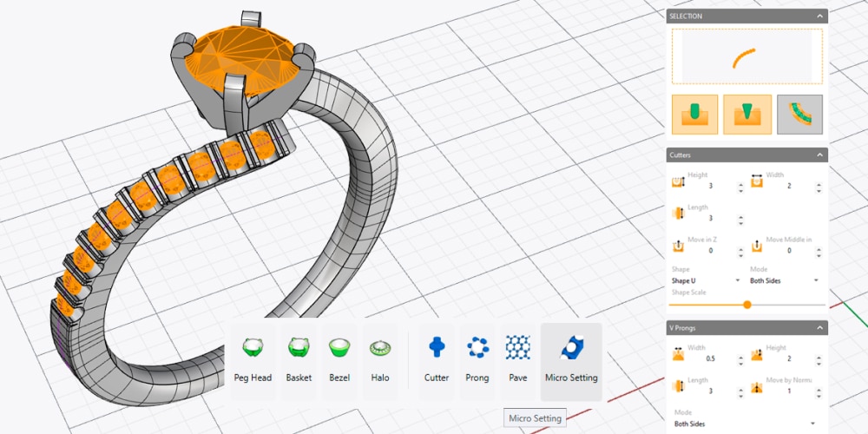The width and height of the screenshot is (868, 434).
Task: Open the Halo tool
Action: click(380, 360)
